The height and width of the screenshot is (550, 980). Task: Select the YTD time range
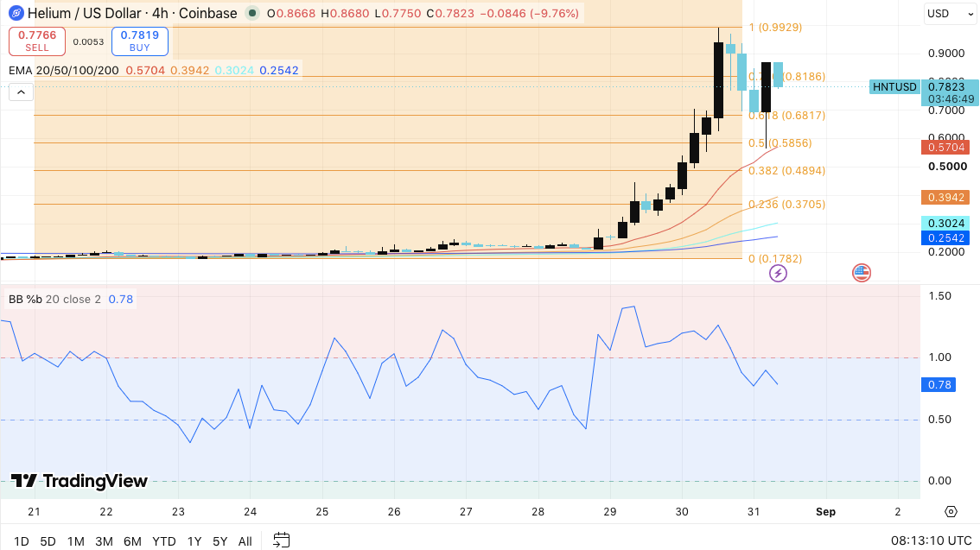[163, 541]
